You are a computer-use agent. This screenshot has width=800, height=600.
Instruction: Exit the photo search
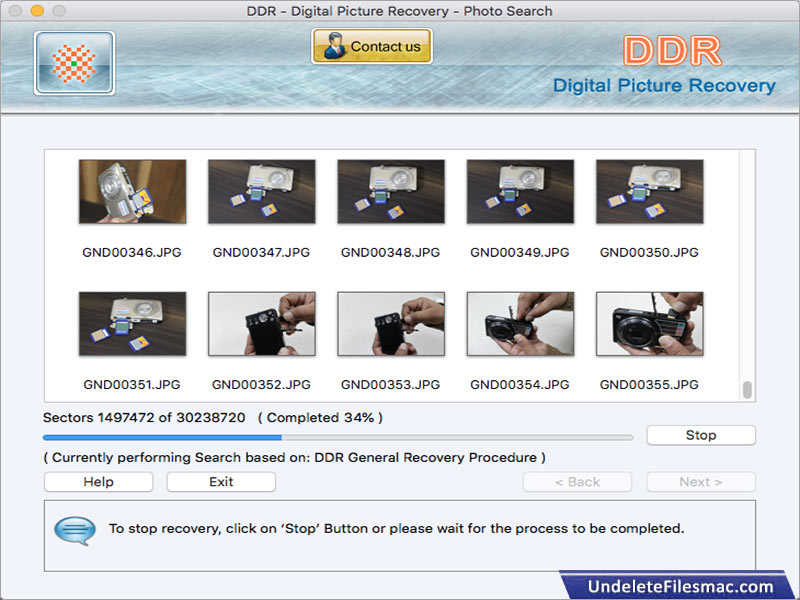coord(220,481)
